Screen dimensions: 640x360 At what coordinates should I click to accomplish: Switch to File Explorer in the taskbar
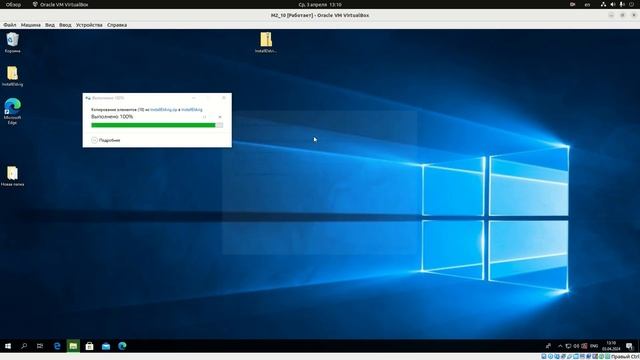pos(73,346)
